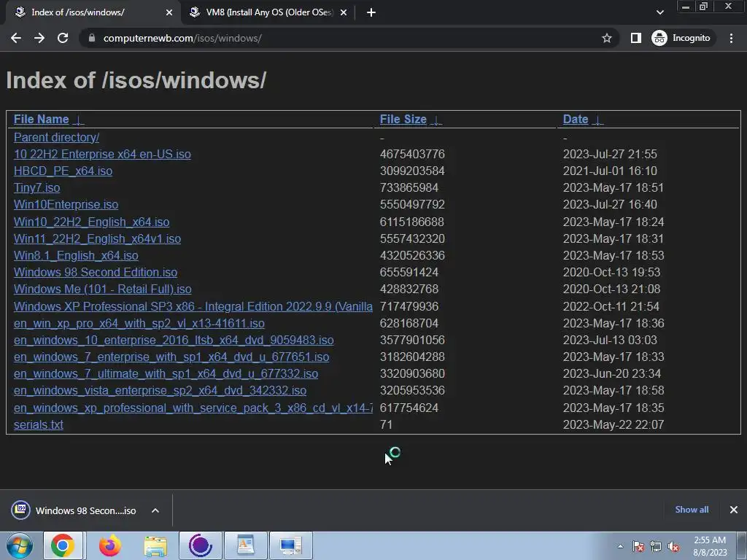Click the muted volume tray icon
The width and height of the screenshot is (747, 560).
point(673,547)
